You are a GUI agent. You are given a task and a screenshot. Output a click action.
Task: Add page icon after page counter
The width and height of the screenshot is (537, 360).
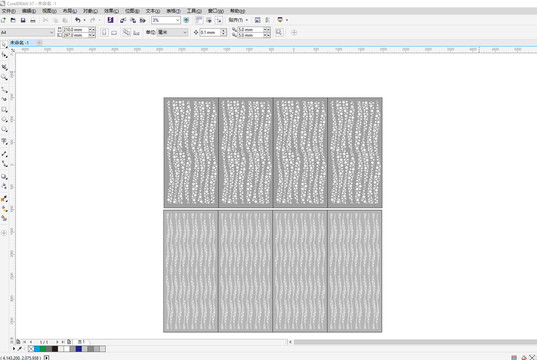point(69,342)
